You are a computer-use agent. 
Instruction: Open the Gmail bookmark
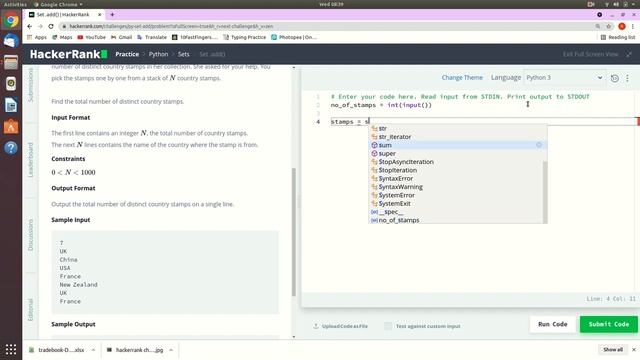coord(121,37)
